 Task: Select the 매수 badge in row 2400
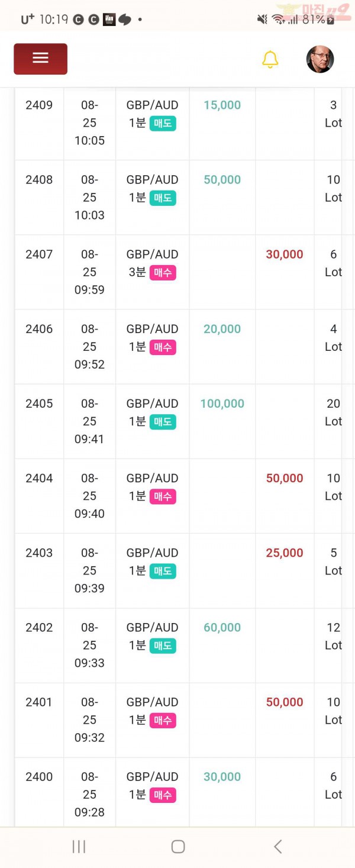[x=163, y=795]
